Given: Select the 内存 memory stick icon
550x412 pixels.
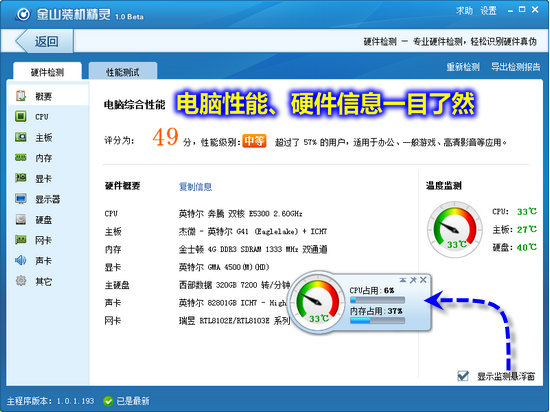Looking at the screenshot, I should pyautogui.click(x=21, y=158).
